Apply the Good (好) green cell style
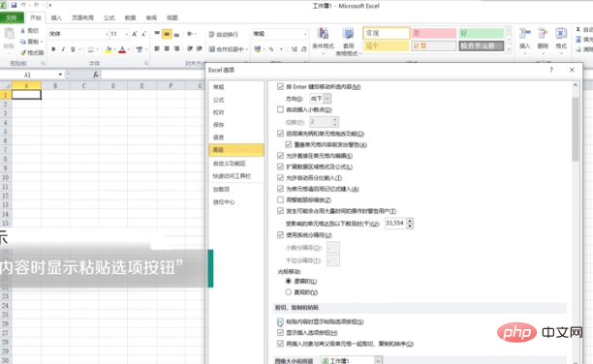 (x=481, y=33)
